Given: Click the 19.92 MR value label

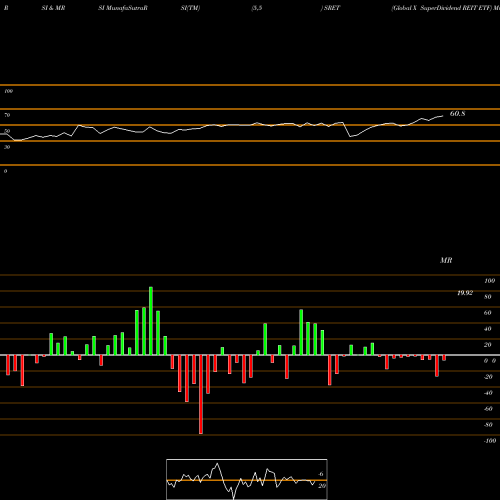Looking at the screenshot, I should 465,293.
